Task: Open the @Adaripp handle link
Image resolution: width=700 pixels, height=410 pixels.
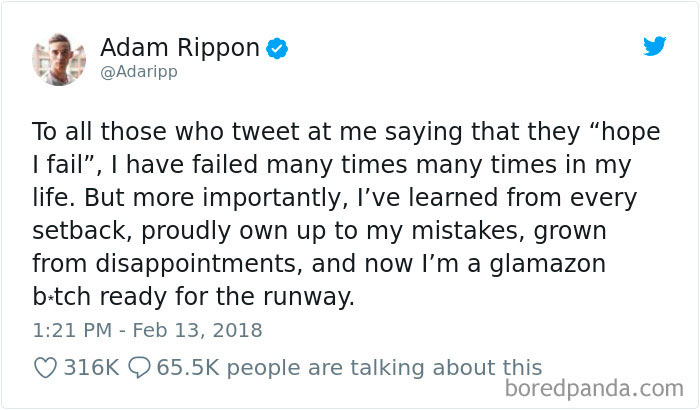Action: click(139, 72)
